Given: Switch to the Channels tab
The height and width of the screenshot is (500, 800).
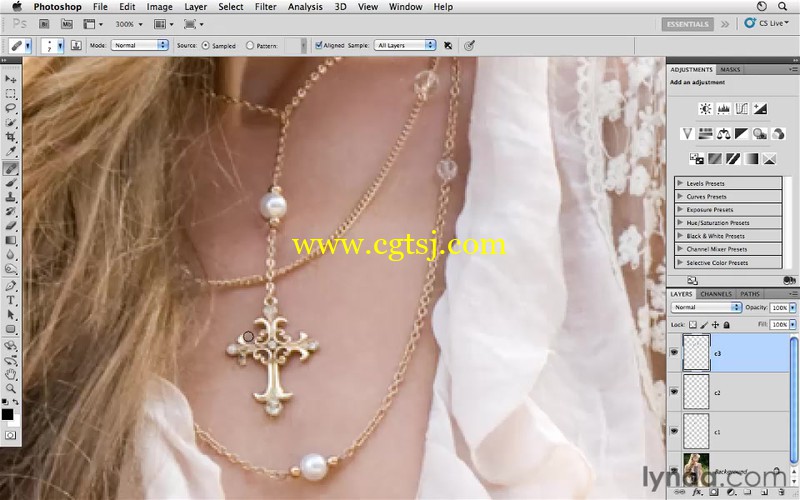Looking at the screenshot, I should [x=716, y=294].
